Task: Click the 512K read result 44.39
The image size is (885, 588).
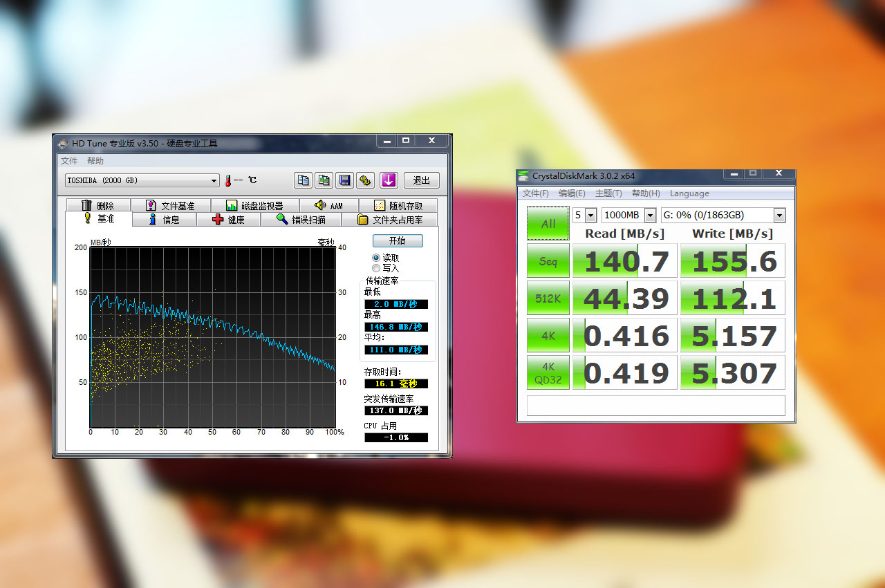Action: click(x=625, y=298)
